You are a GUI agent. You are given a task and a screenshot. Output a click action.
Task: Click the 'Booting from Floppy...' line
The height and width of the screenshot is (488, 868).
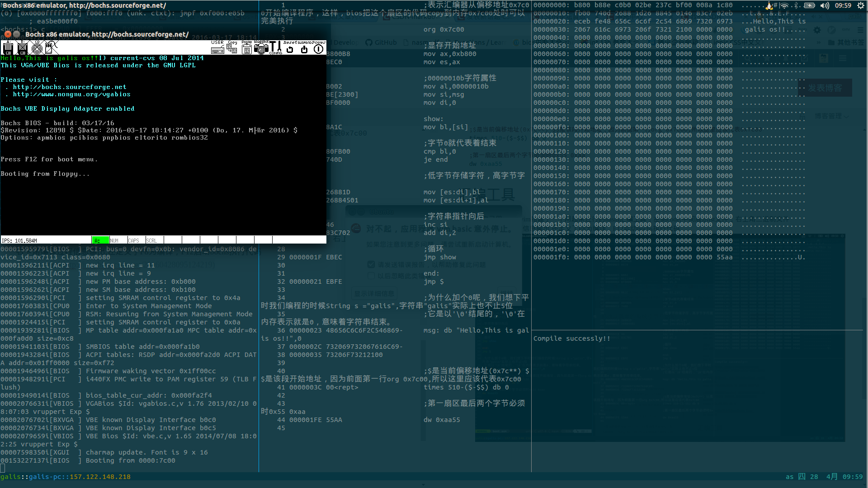pyautogui.click(x=45, y=174)
